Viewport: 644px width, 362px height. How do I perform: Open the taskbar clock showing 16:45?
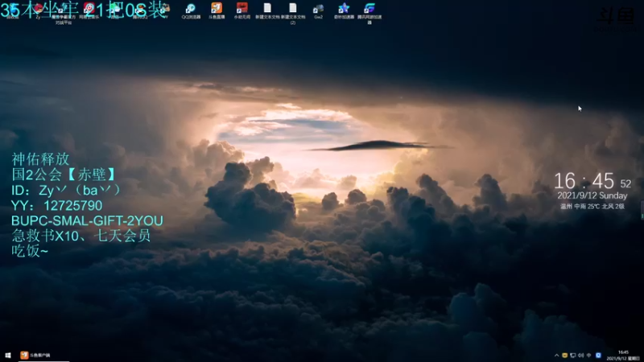623,356
